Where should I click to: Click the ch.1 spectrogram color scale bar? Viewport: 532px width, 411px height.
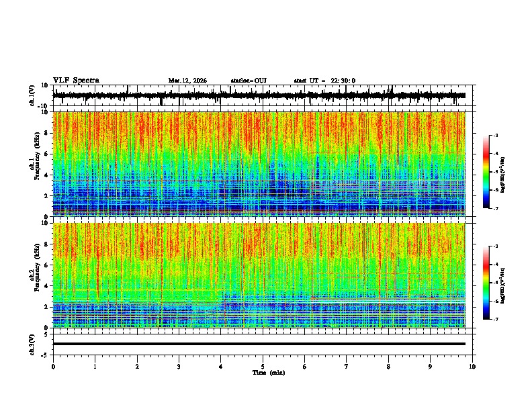(x=486, y=172)
